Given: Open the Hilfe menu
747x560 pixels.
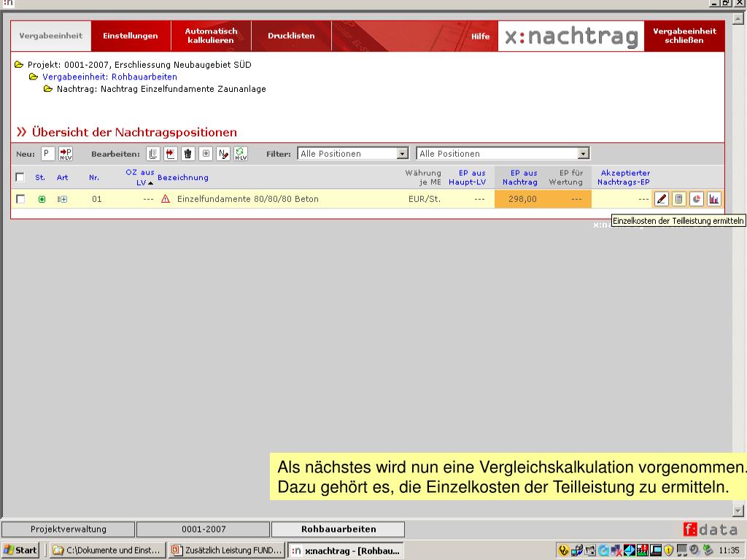Looking at the screenshot, I should [480, 36].
